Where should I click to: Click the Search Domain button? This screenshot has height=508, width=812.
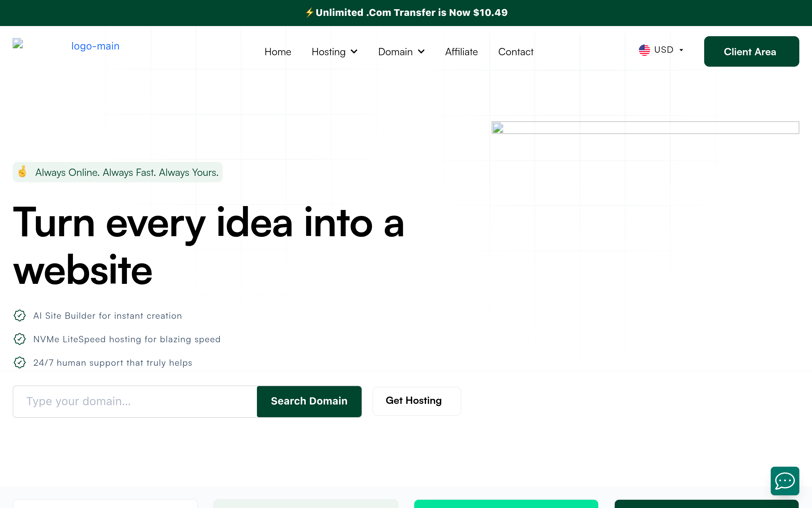309,401
